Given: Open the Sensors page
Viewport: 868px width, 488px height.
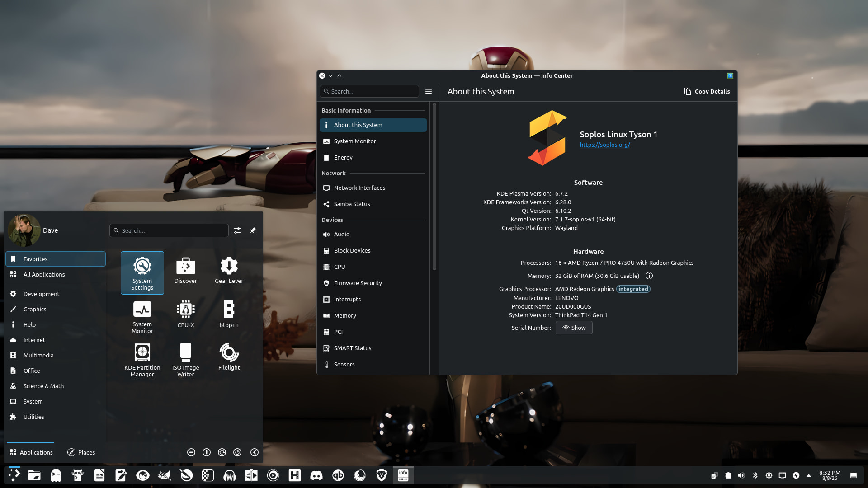Looking at the screenshot, I should pos(373,364).
